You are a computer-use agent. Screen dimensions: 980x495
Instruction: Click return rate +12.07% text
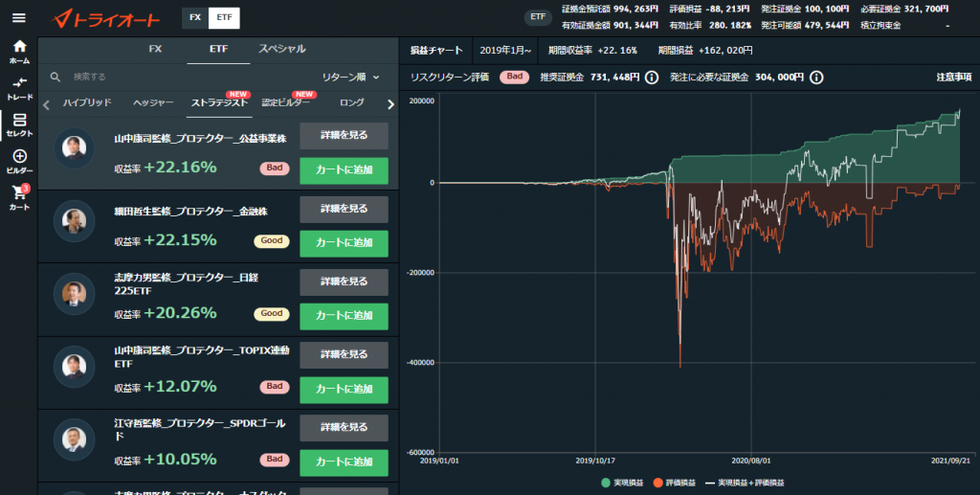click(x=180, y=386)
